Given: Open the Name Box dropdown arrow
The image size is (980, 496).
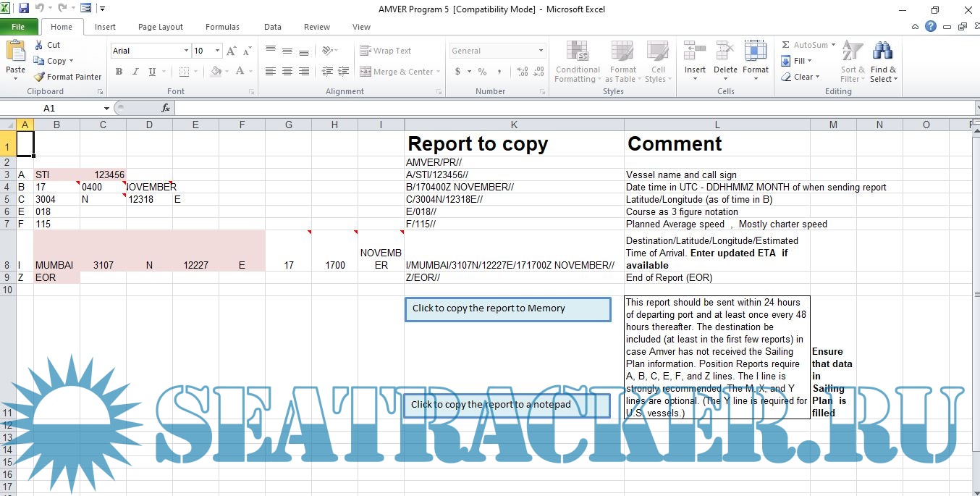Looking at the screenshot, I should pyautogui.click(x=106, y=108).
